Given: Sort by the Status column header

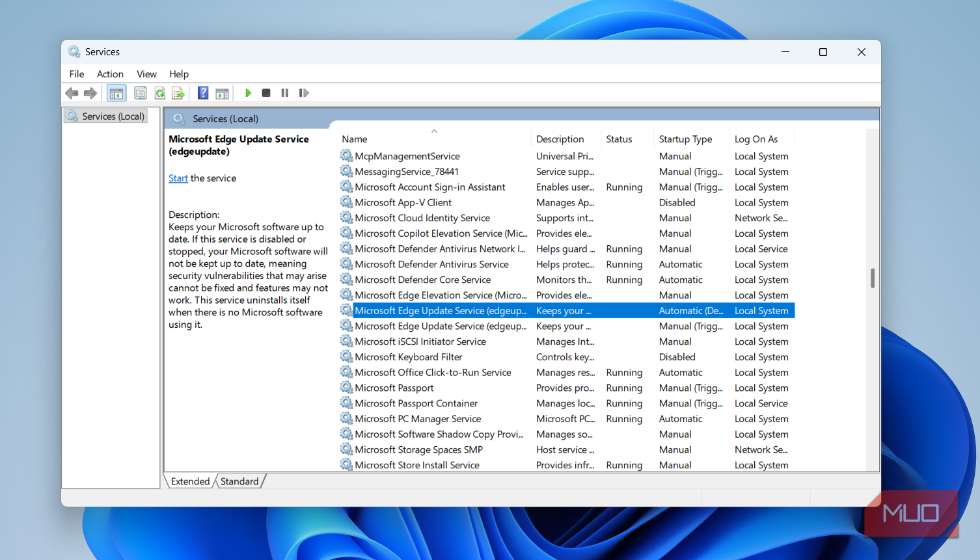Looking at the screenshot, I should tap(627, 139).
